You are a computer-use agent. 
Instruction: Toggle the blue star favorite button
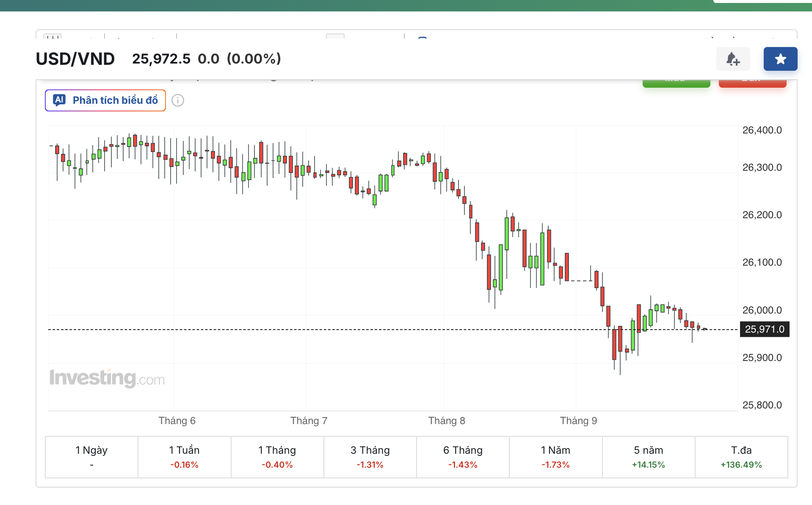tap(780, 59)
